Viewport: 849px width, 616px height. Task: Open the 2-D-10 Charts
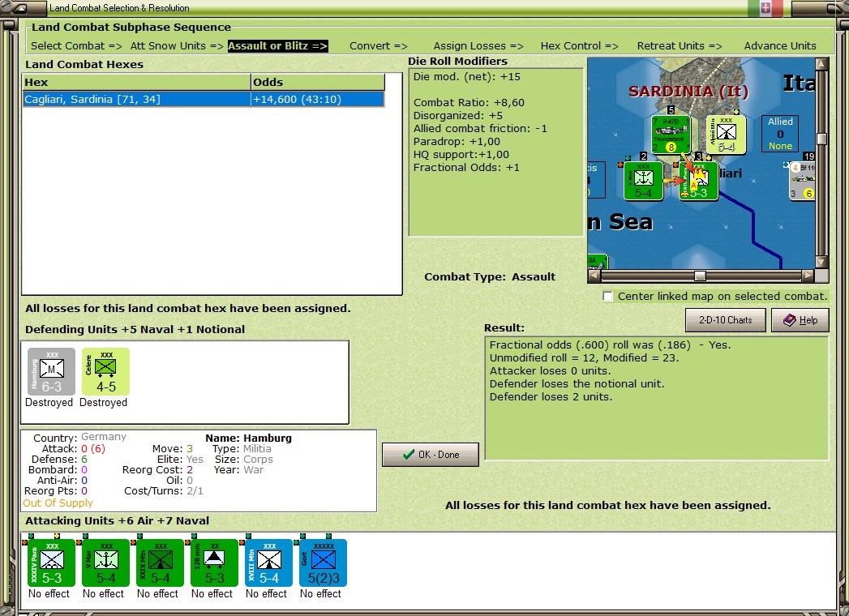point(724,319)
